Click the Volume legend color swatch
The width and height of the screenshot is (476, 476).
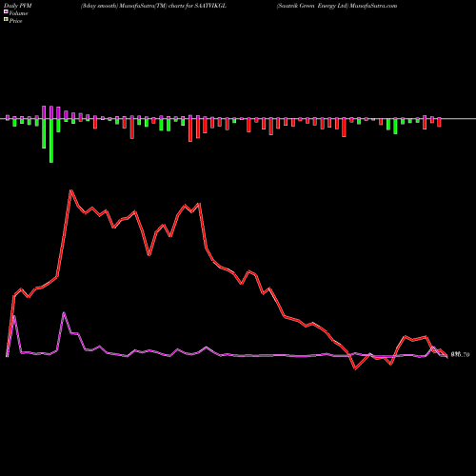coord(6,12)
